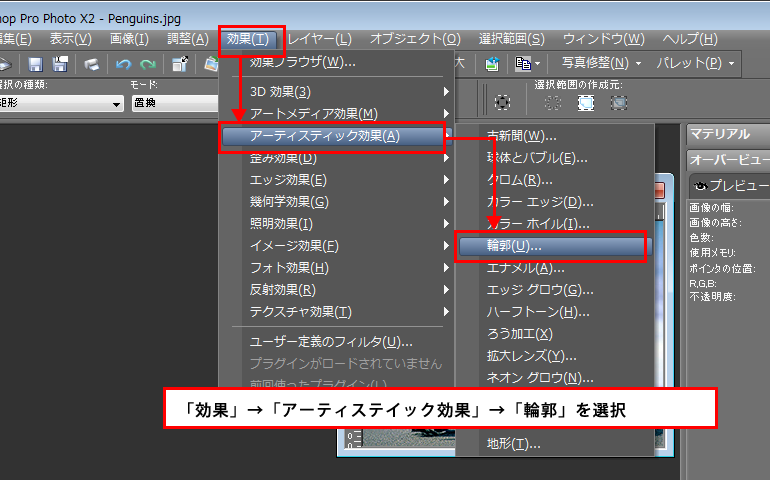Expand the 幾何学効果(G) submenu
770x480 pixels.
point(446,202)
